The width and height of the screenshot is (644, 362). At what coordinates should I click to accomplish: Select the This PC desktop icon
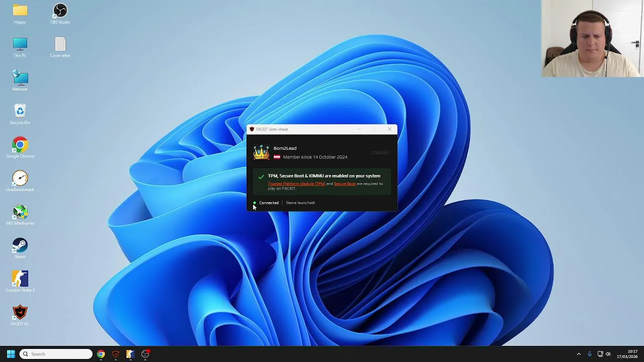tap(20, 48)
